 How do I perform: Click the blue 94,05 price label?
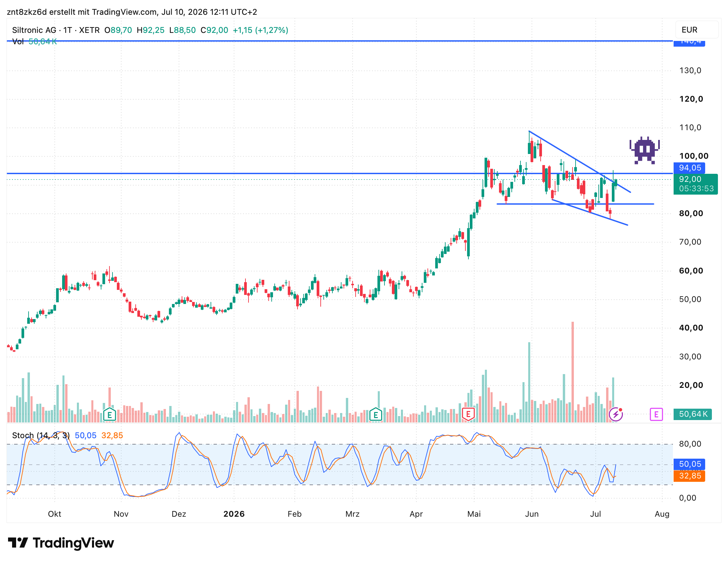[x=689, y=168]
